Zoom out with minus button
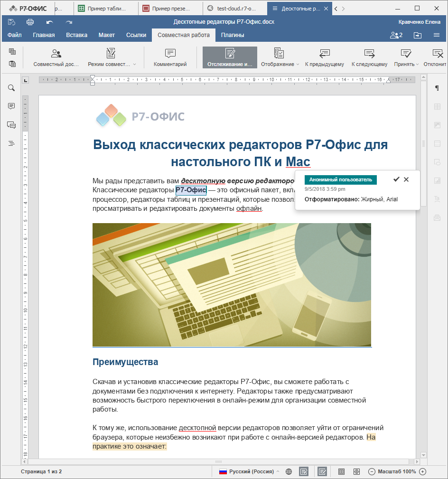This screenshot has width=448, height=479. (x=372, y=472)
